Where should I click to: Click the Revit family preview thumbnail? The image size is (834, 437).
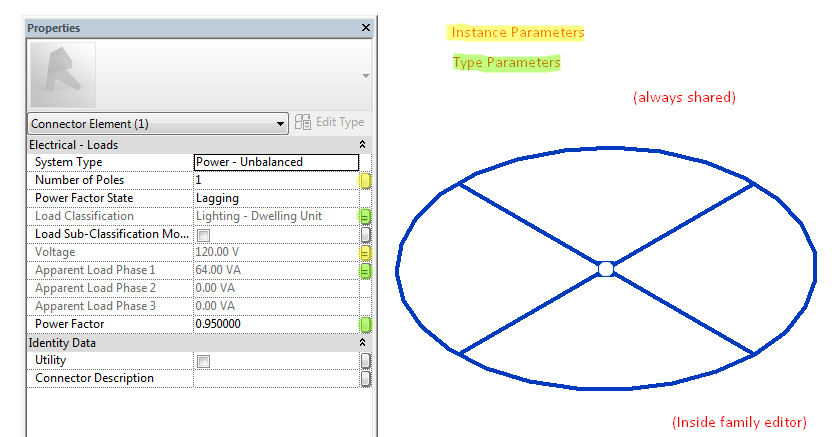click(x=63, y=75)
